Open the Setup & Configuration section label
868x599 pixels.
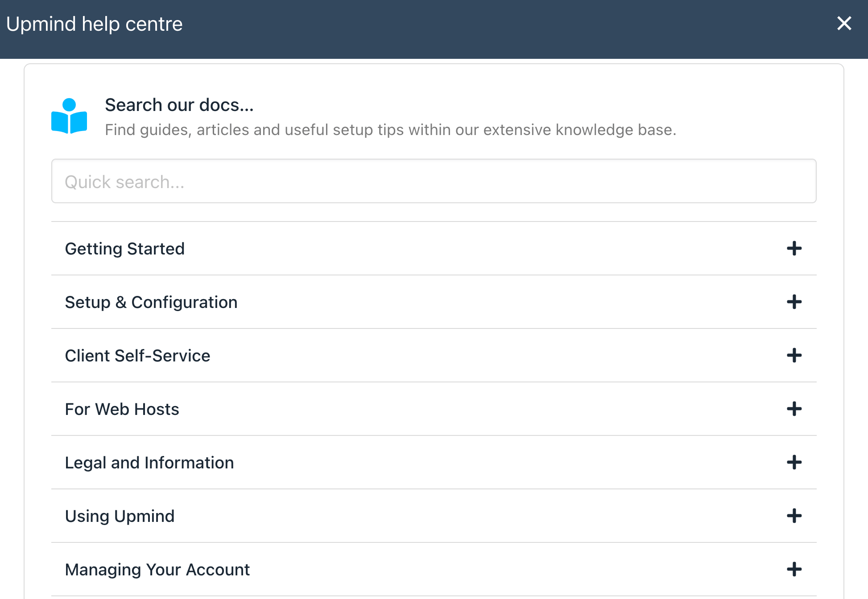(x=151, y=302)
